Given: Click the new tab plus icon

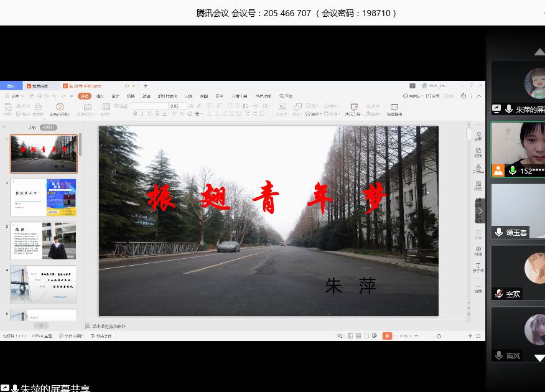Looking at the screenshot, I should coord(146,86).
